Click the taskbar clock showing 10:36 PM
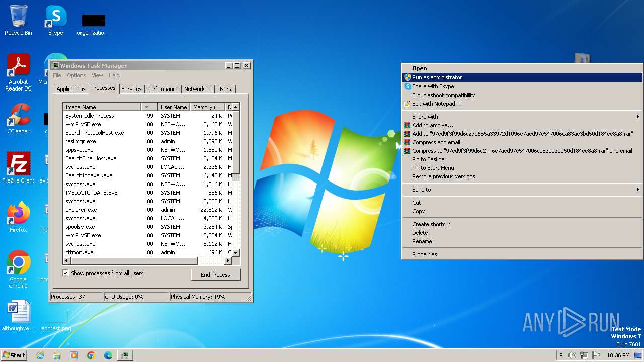Screen dimensions: 644x362 [618, 355]
